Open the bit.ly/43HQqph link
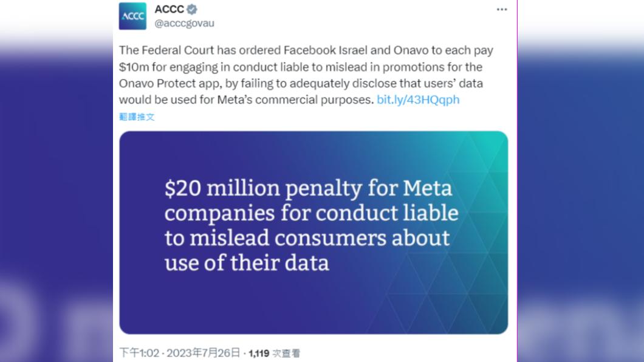The image size is (644, 362). click(418, 100)
